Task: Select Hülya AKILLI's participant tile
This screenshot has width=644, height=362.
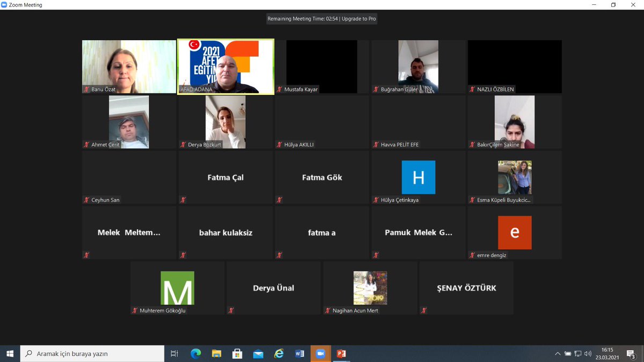Action: click(x=322, y=122)
